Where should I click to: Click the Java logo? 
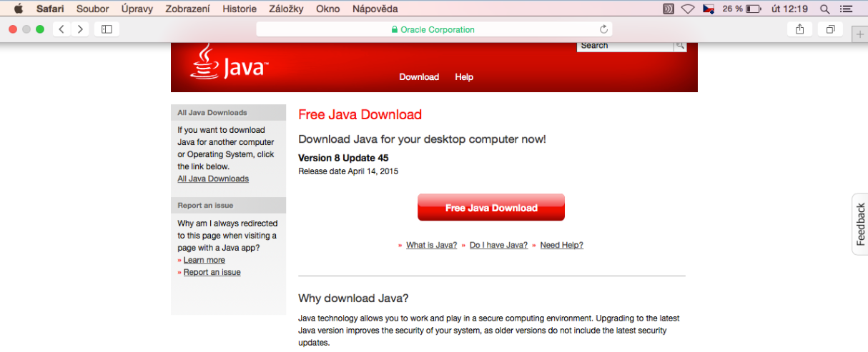(x=229, y=61)
